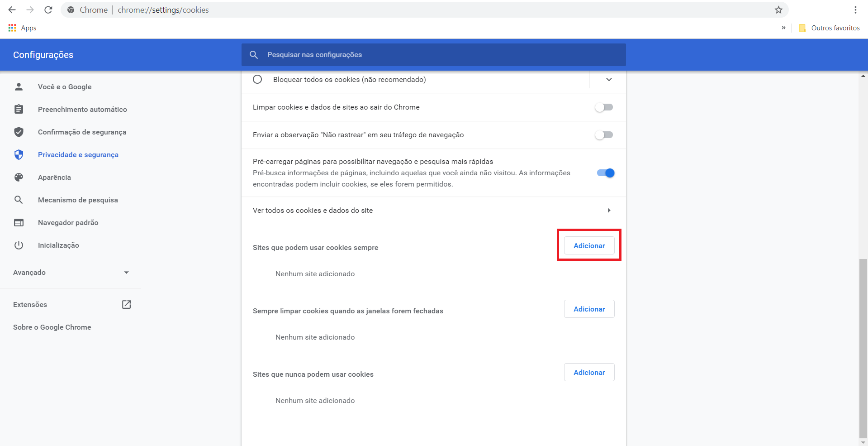Click the Inicialização power icon
This screenshot has width=868, height=446.
pos(19,245)
